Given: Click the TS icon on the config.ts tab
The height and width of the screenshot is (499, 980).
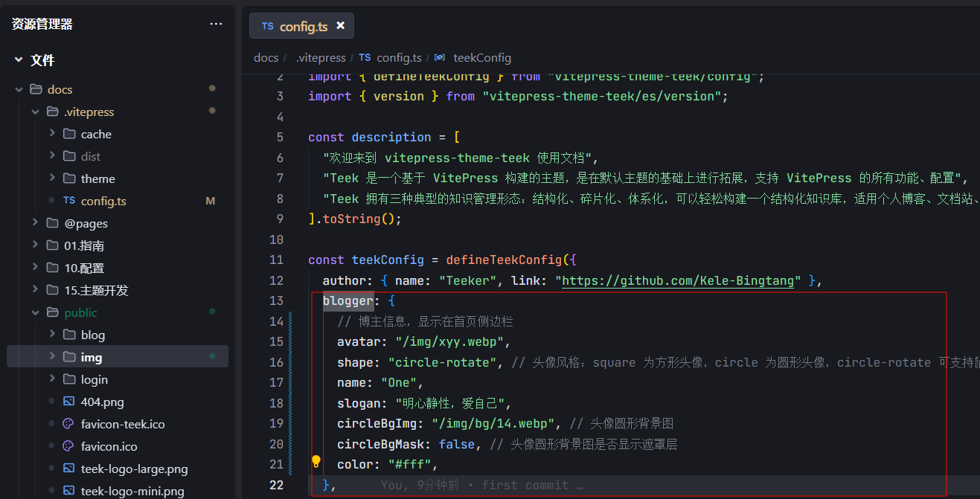Looking at the screenshot, I should click(x=268, y=26).
